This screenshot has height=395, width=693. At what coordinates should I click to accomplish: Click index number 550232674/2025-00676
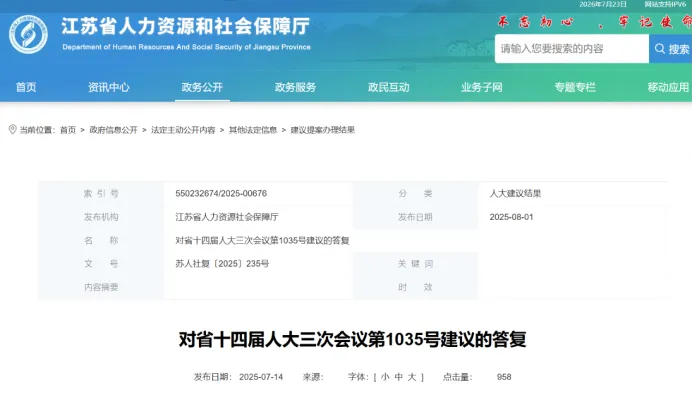coord(221,194)
